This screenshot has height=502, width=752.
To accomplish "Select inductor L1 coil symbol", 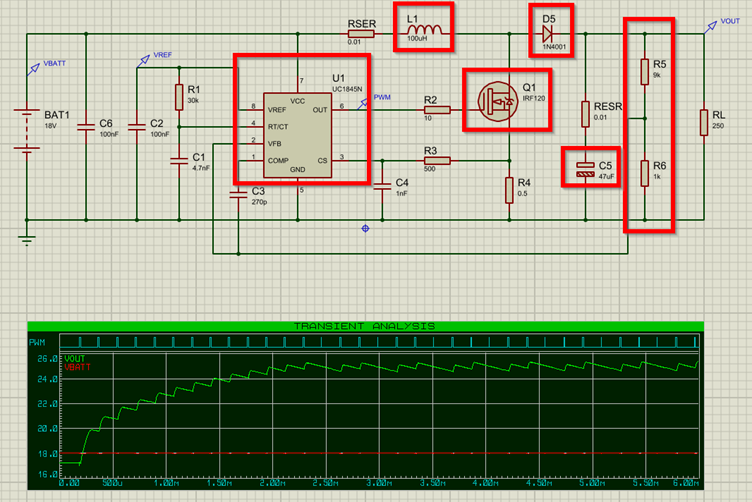I will point(424,30).
